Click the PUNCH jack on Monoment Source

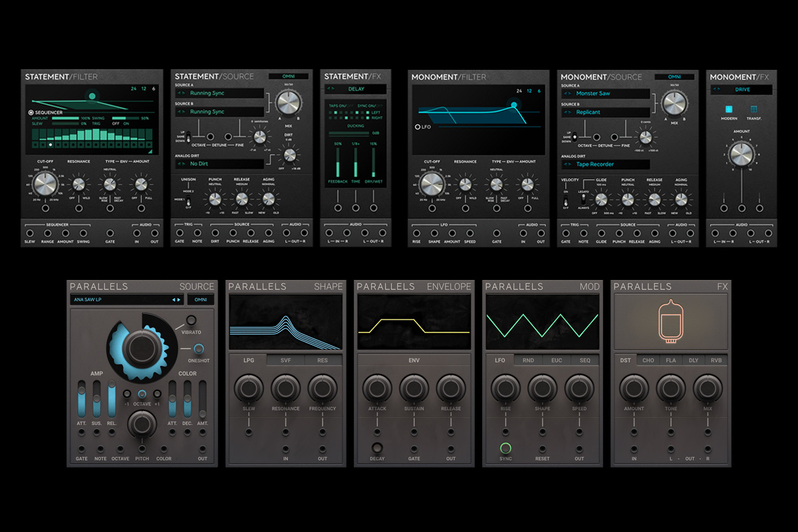(619, 233)
